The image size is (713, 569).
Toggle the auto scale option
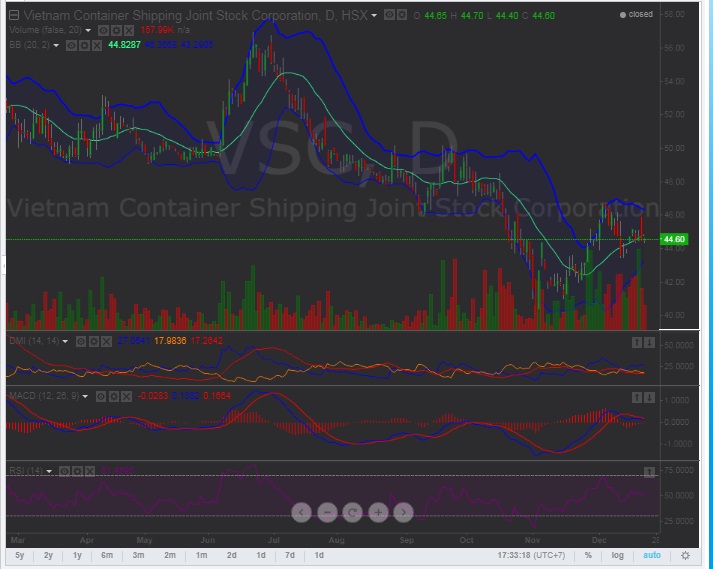651,555
